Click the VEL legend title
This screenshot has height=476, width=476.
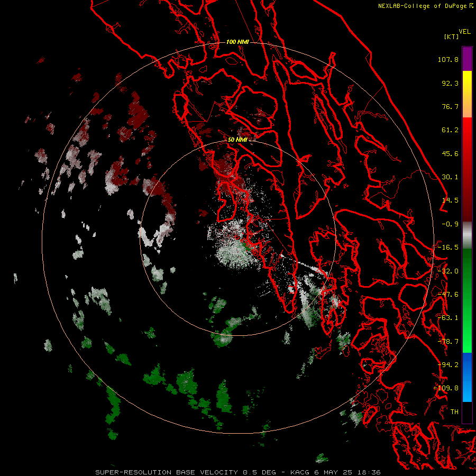pyautogui.click(x=464, y=32)
